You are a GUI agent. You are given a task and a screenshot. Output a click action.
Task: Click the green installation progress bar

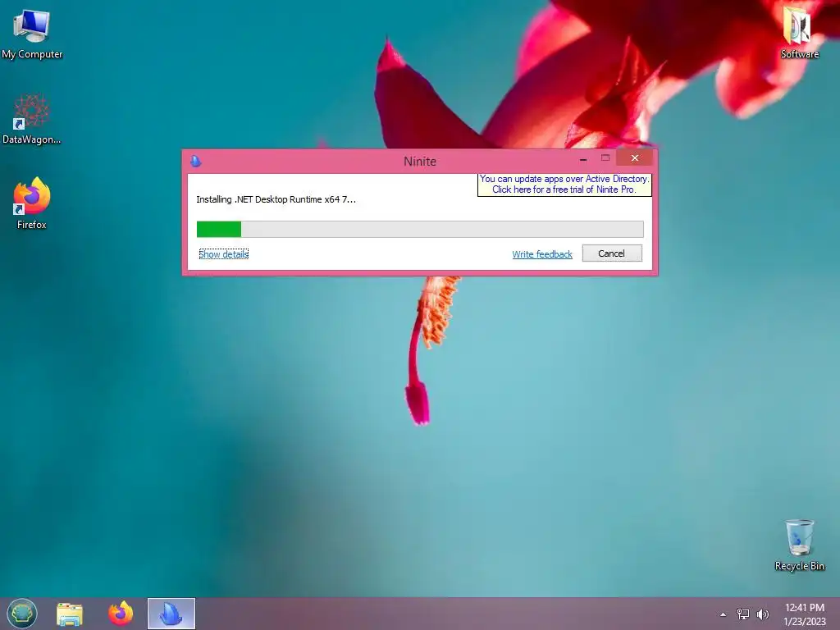[420, 230]
